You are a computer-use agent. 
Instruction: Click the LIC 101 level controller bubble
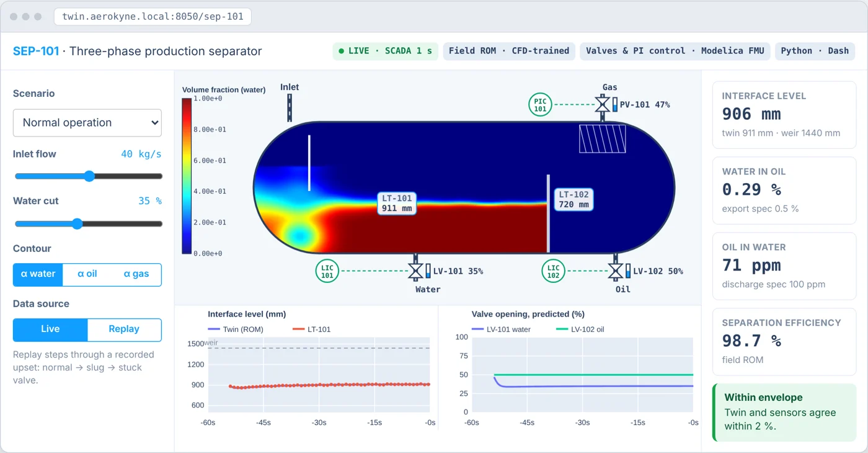point(327,271)
